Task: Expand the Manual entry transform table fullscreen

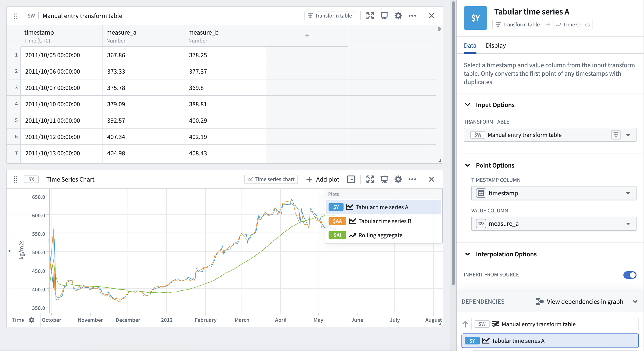Action: (x=370, y=16)
